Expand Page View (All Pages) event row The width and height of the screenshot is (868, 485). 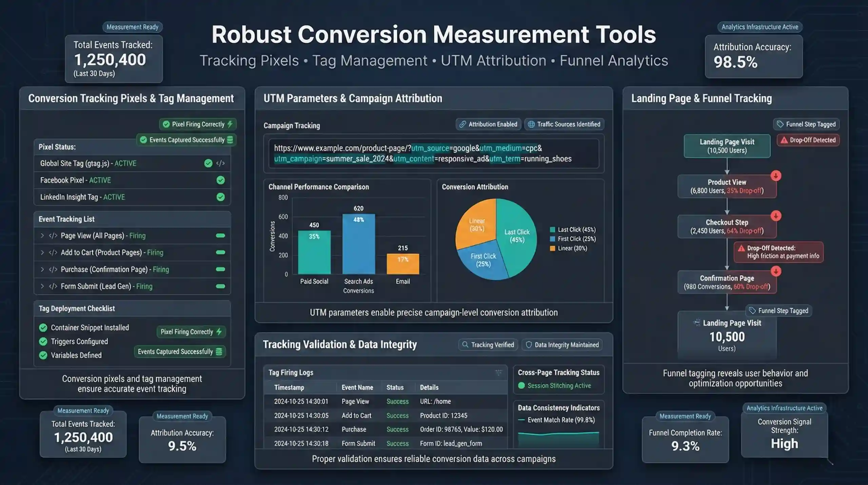tap(42, 236)
